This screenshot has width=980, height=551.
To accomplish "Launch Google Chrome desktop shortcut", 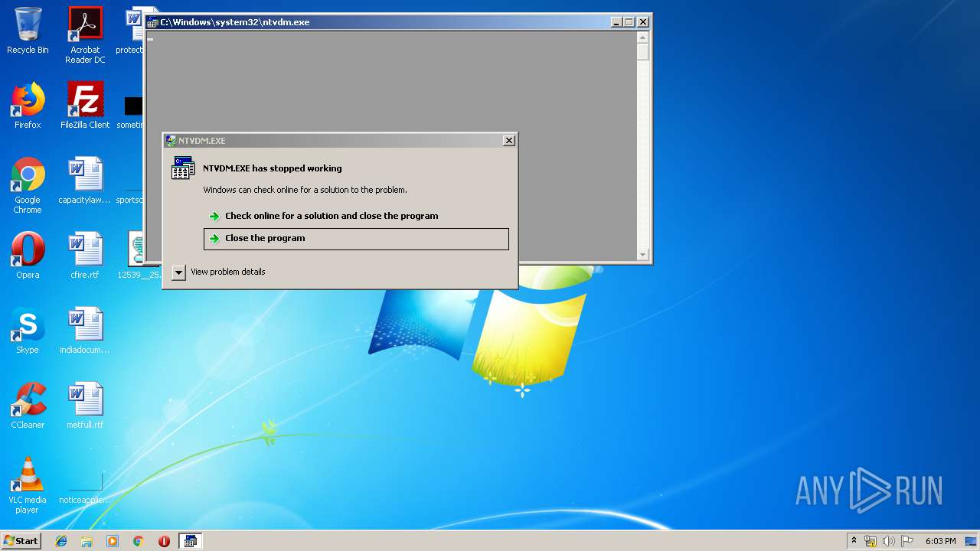I will pyautogui.click(x=28, y=185).
